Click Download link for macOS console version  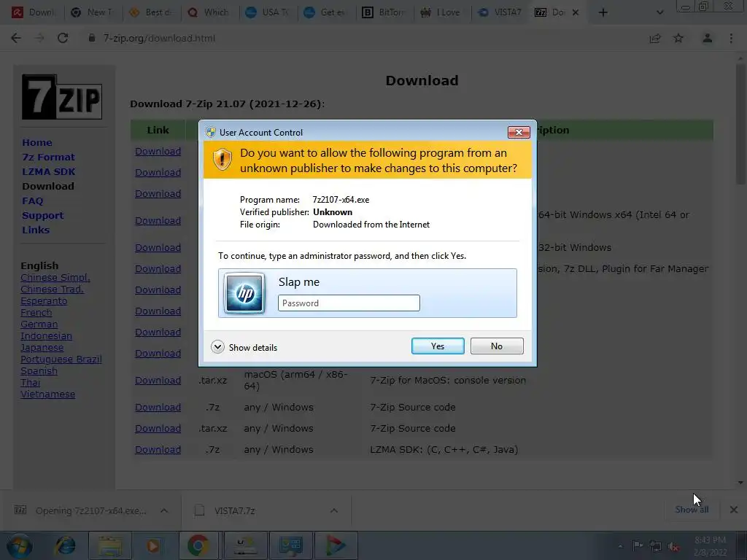tap(158, 380)
